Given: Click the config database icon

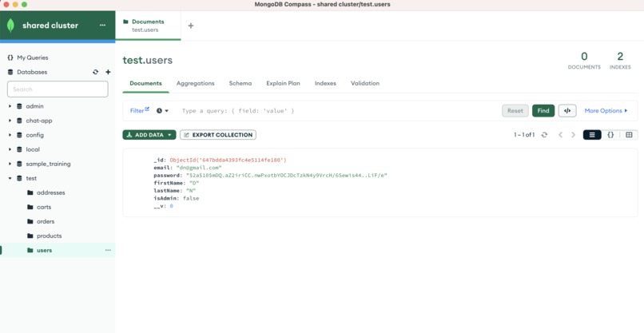Looking at the screenshot, I should click(x=19, y=135).
